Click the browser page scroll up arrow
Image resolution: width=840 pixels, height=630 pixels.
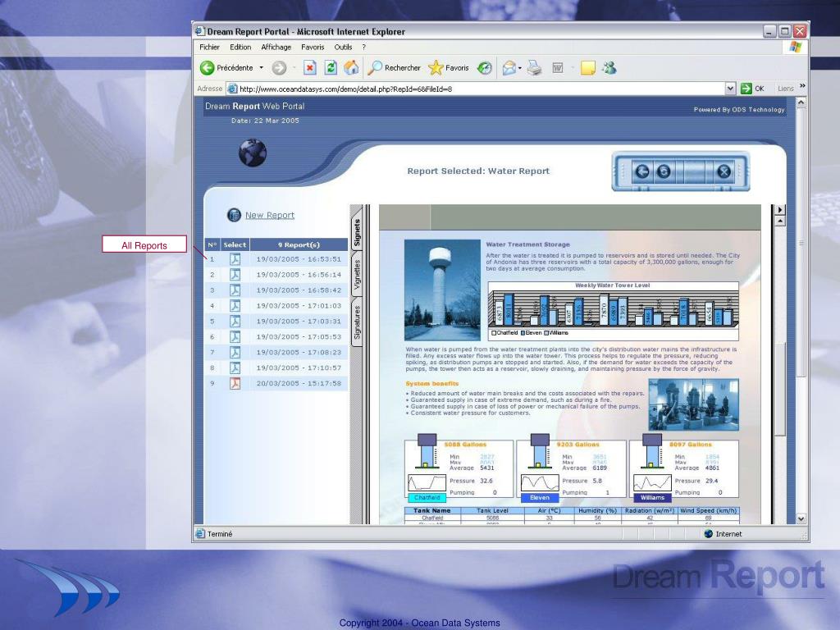801,103
